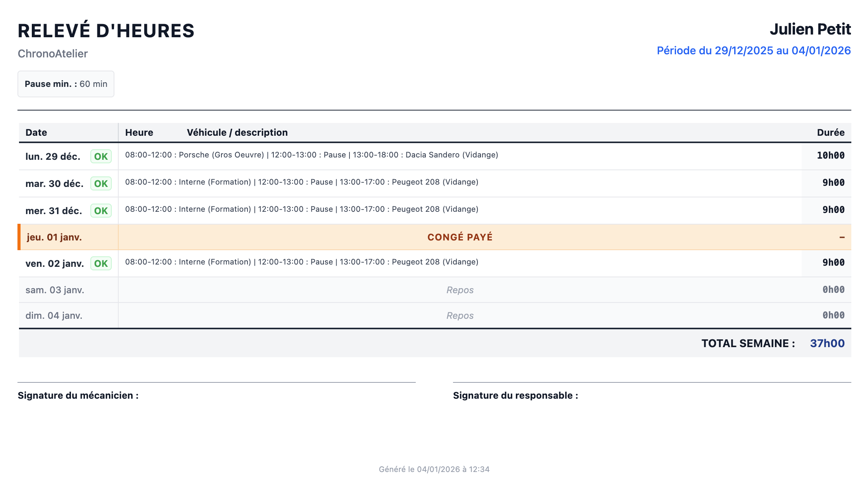This screenshot has width=868, height=491.
Task: Click the Date column header
Action: pos(36,132)
